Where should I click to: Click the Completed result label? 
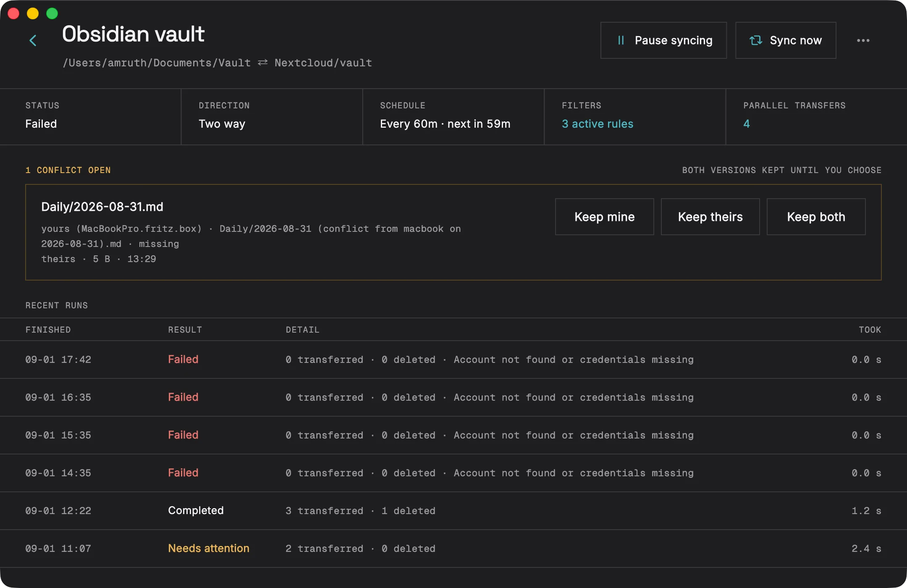pyautogui.click(x=196, y=510)
